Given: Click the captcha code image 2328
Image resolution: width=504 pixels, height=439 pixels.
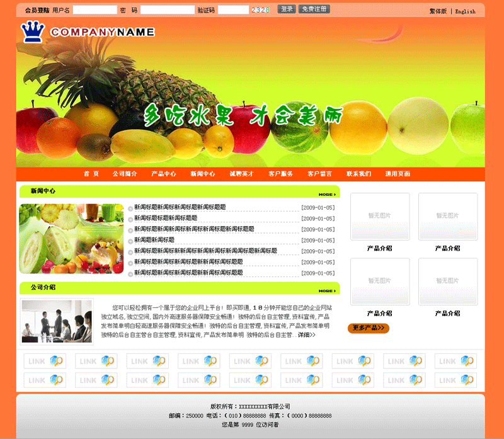Looking at the screenshot, I should [261, 9].
